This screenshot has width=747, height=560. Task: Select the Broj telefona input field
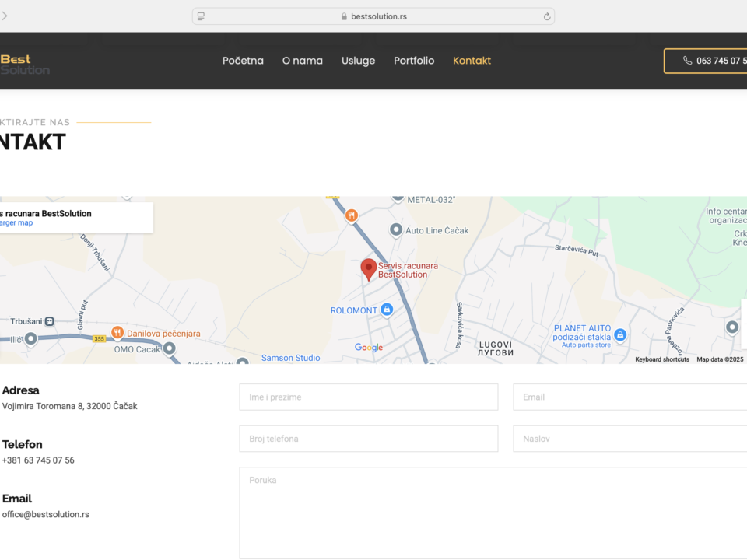tap(368, 439)
